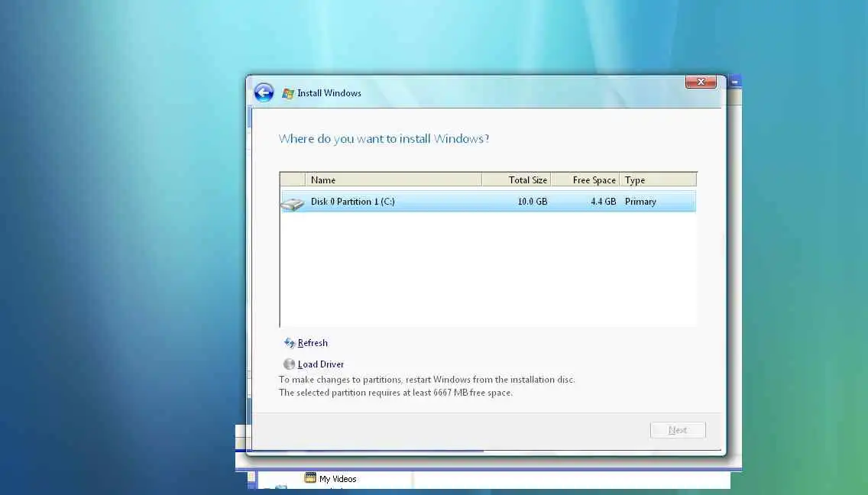Minimize the background window behind the dialog
The height and width of the screenshot is (495, 868).
[x=734, y=82]
